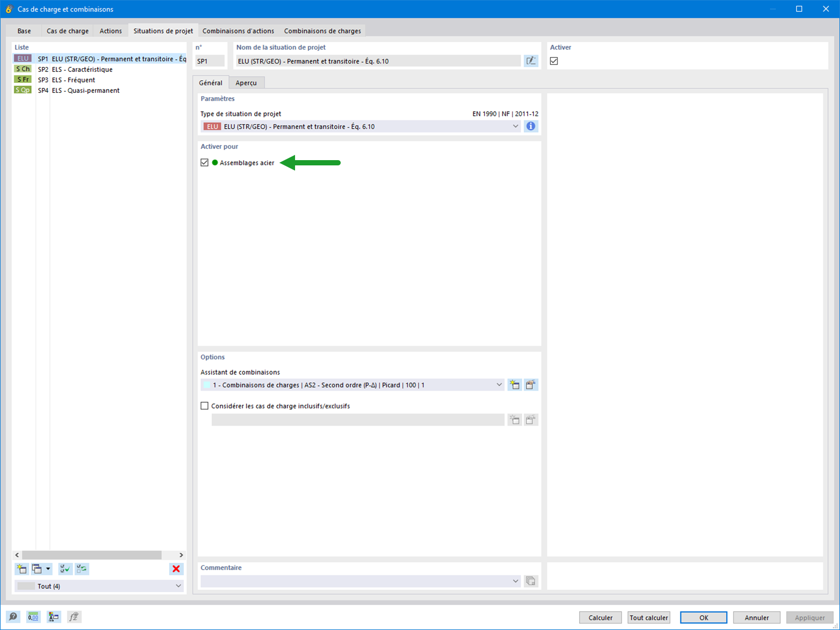Viewport: 840px width, 630px height.
Task: Open the Cas de charge tab
Action: pyautogui.click(x=68, y=31)
